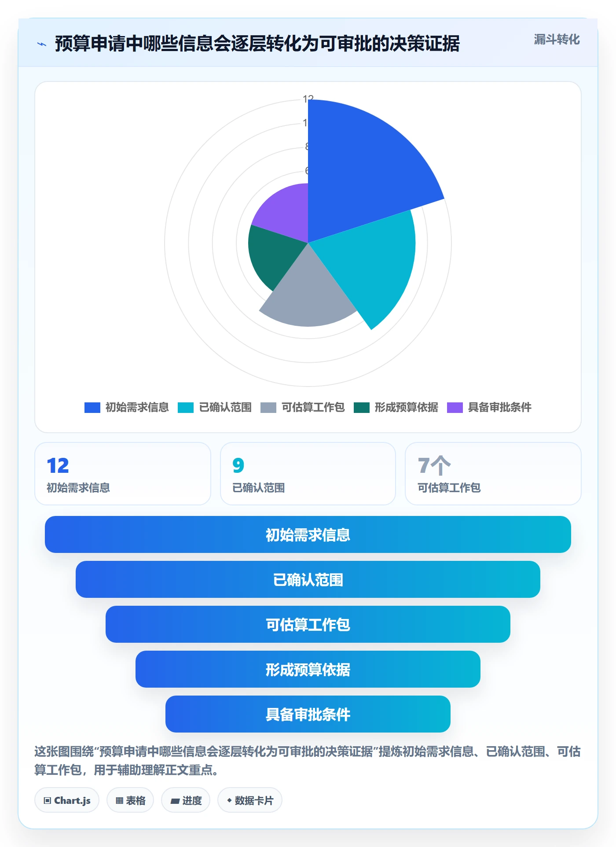Click funnel bar 初始需求信息

[x=308, y=534]
